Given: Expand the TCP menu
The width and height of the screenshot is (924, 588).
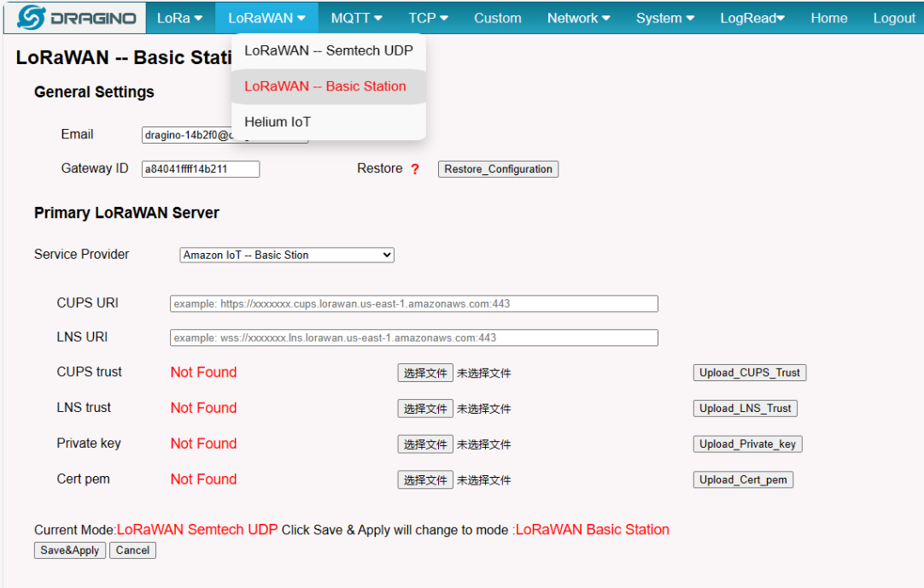Looking at the screenshot, I should click(429, 18).
